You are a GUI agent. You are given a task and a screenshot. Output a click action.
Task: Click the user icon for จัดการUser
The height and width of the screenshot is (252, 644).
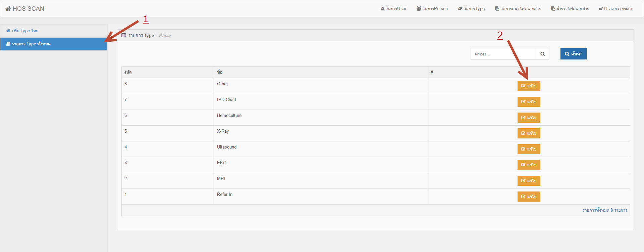pos(382,9)
